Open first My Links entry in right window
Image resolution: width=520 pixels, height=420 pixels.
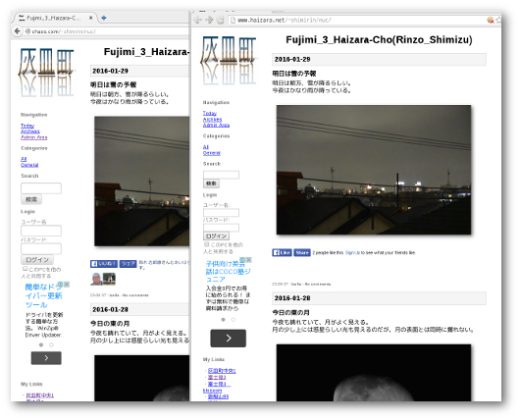pyautogui.click(x=222, y=371)
